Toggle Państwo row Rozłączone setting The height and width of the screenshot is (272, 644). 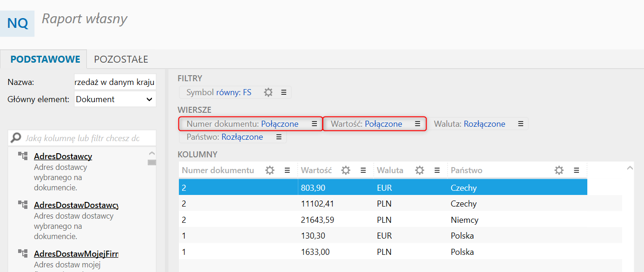point(242,137)
